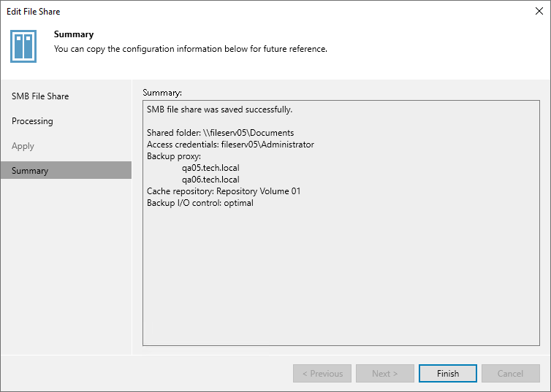Click the 'Summary:' label above the box
The height and width of the screenshot is (392, 551).
point(162,93)
